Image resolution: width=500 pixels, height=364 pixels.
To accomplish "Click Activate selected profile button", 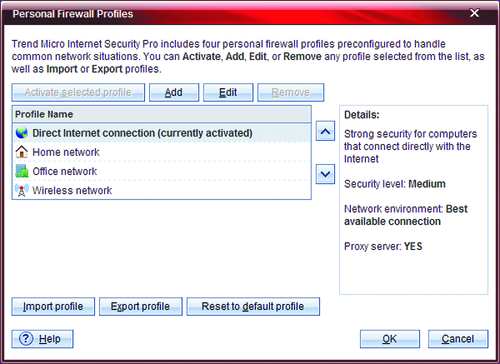I will coord(78,92).
